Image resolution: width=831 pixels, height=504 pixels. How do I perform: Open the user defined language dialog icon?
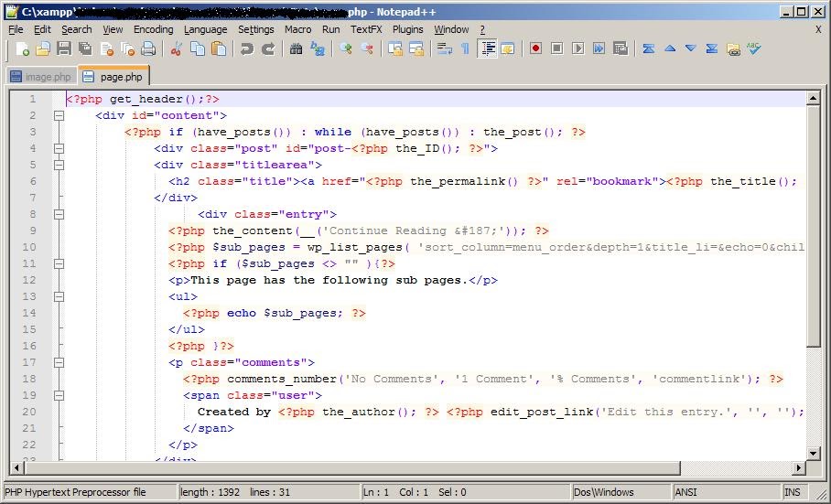(x=508, y=48)
